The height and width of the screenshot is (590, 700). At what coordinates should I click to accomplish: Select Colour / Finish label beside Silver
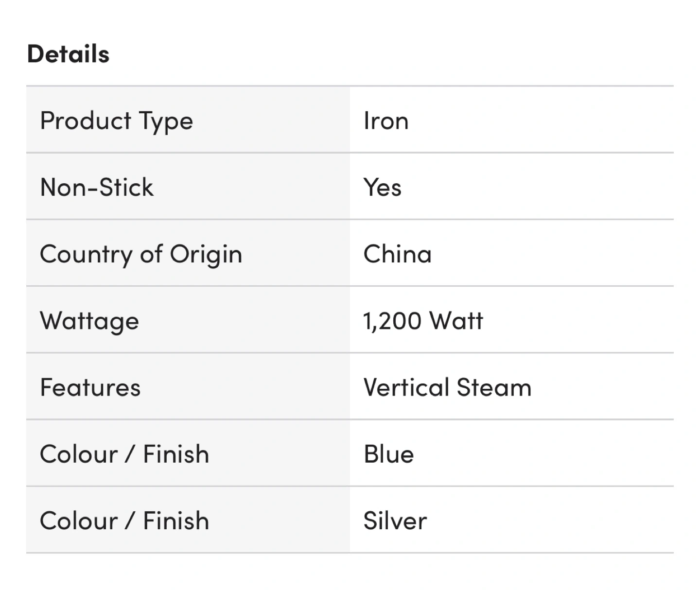click(124, 521)
